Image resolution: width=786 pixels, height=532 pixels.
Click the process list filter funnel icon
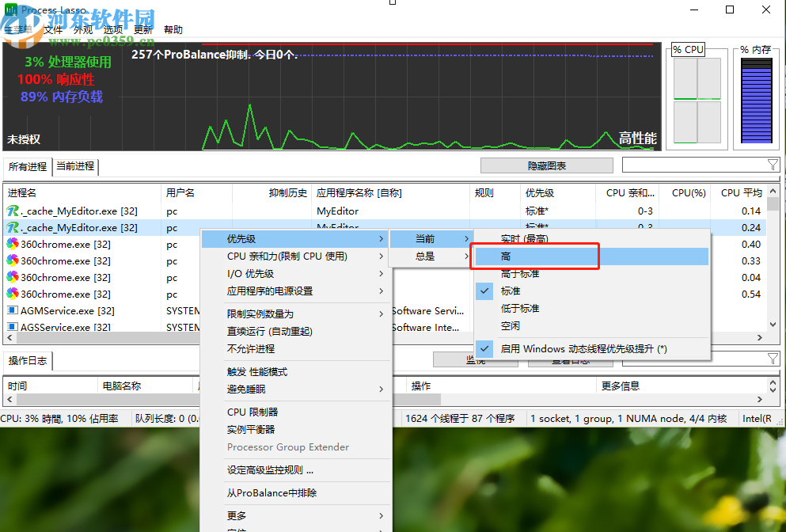773,165
